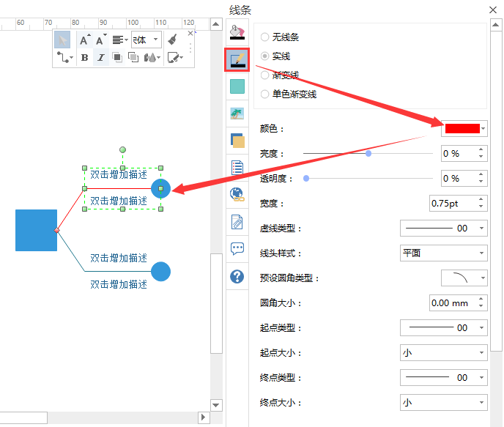Open the 终点类型 end type dropdown
This screenshot has height=427, width=504.
point(444,377)
